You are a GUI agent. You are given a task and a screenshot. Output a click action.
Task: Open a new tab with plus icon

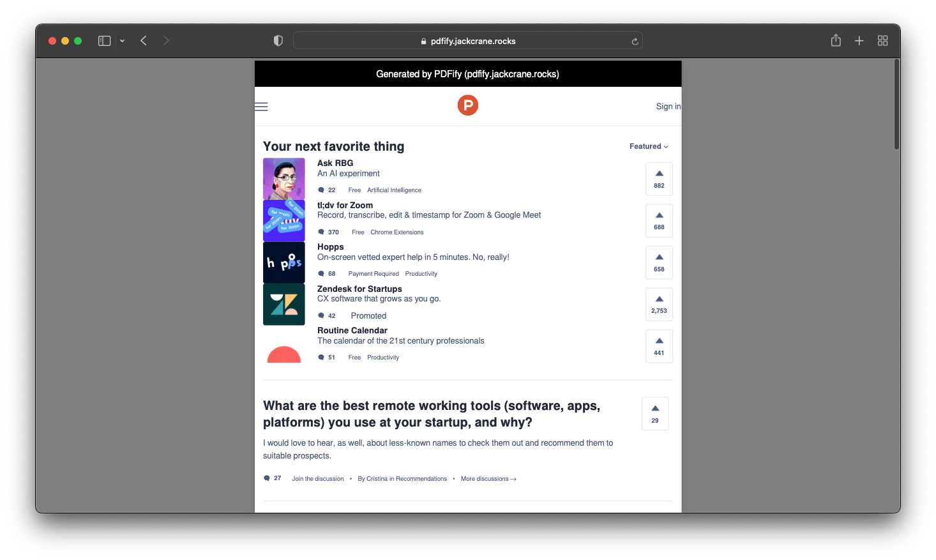point(859,41)
